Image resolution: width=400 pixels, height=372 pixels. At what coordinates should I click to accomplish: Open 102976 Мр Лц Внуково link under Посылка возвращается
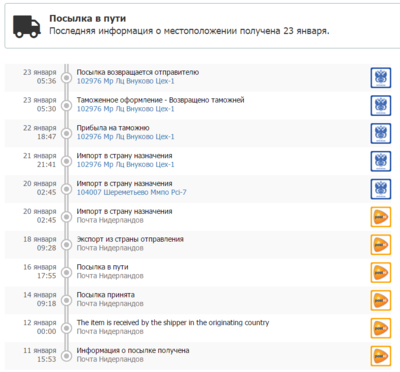(126, 81)
